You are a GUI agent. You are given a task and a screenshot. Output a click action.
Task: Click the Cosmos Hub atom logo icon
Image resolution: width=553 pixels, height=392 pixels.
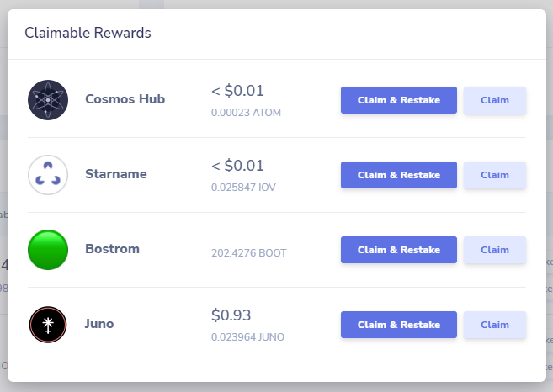(x=48, y=100)
